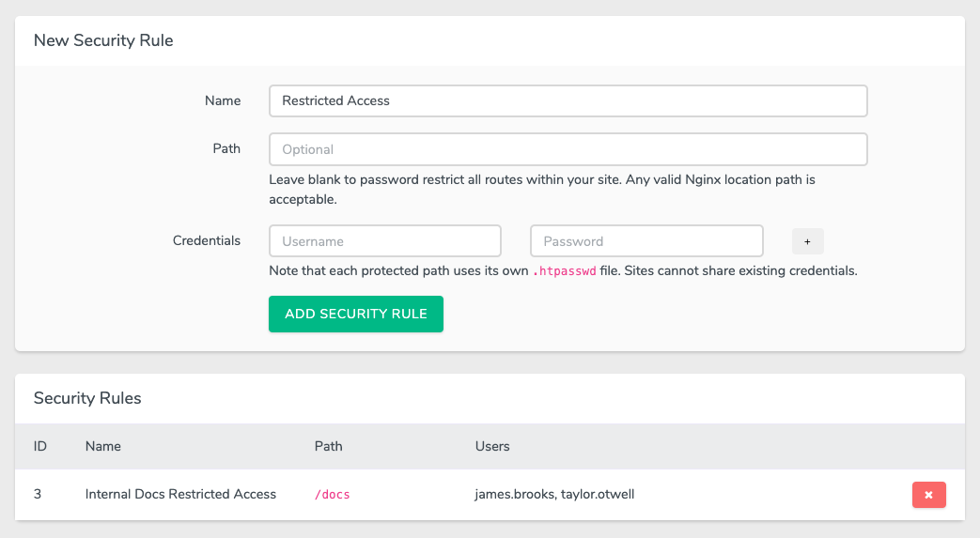Click the /docs path in rules table
The width and height of the screenshot is (980, 538).
pos(332,494)
